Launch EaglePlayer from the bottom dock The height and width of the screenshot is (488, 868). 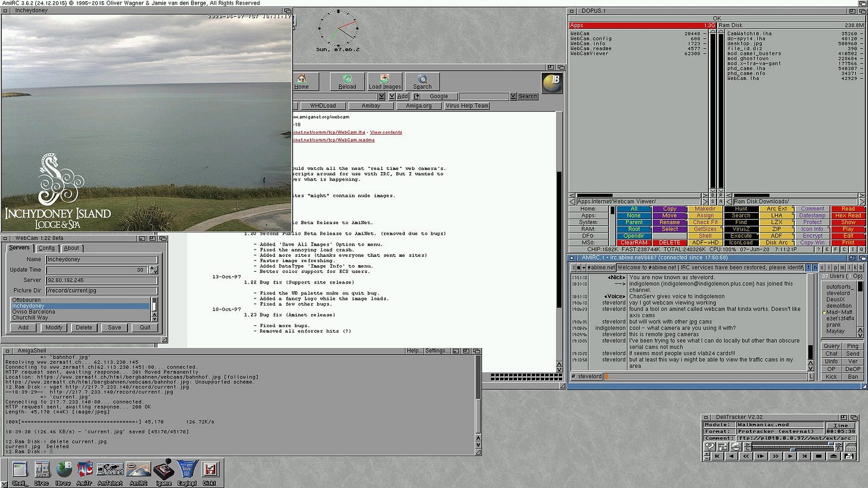[188, 474]
